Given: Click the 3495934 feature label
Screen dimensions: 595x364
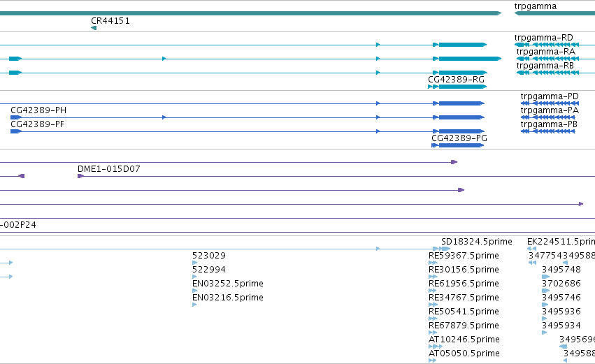Looking at the screenshot, I should 561,326.
